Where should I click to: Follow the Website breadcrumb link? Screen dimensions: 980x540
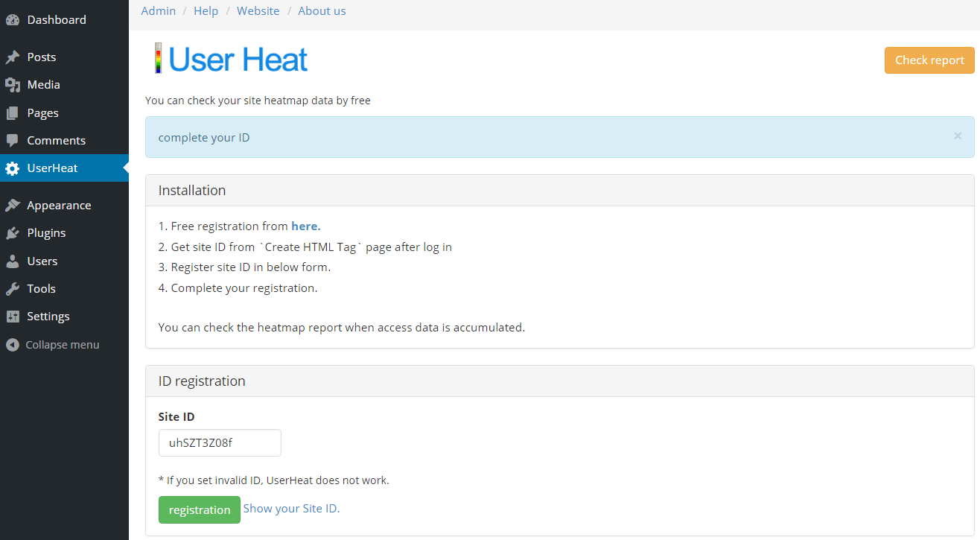coord(258,11)
